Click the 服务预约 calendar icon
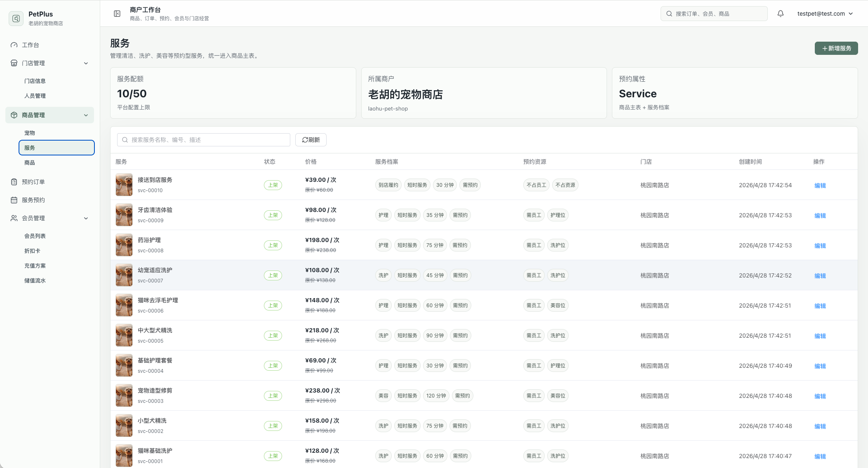868x468 pixels. click(14, 200)
